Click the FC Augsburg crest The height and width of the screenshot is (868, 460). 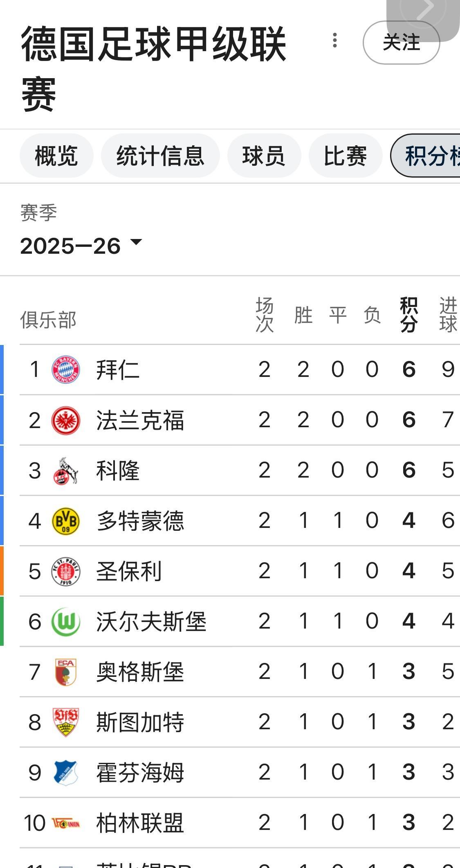[65, 672]
